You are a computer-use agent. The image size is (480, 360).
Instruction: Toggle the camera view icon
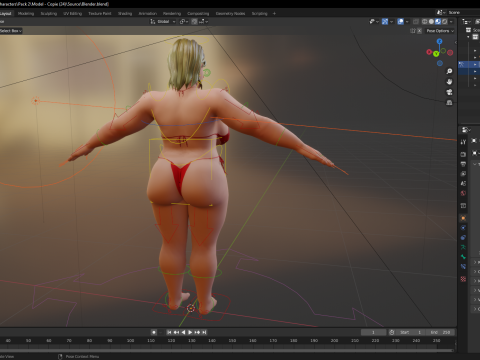(449, 92)
